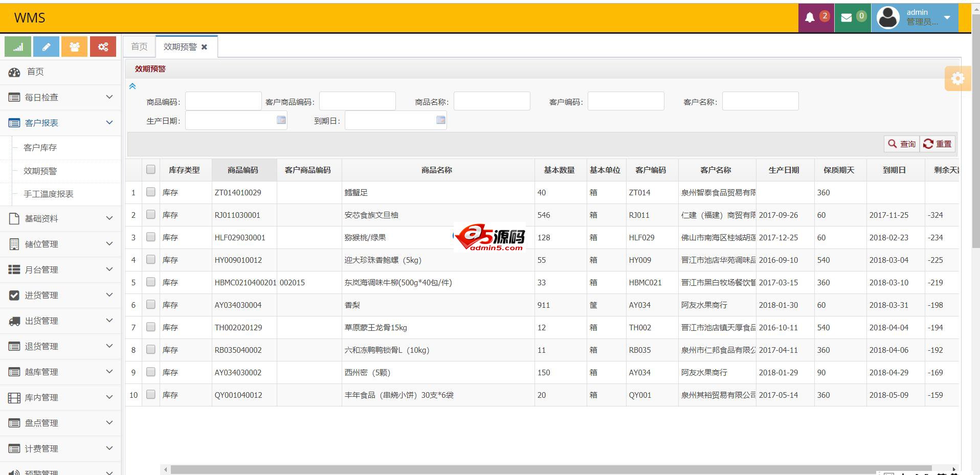
Task: Click the blue pencil edit shortcut icon
Action: [46, 47]
